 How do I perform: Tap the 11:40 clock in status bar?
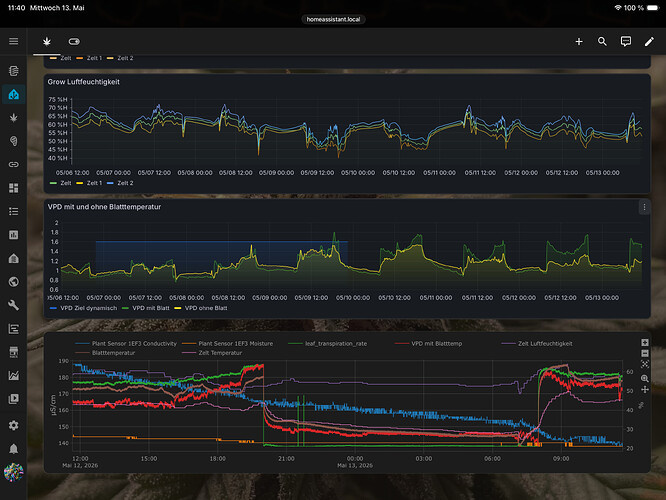(17, 8)
